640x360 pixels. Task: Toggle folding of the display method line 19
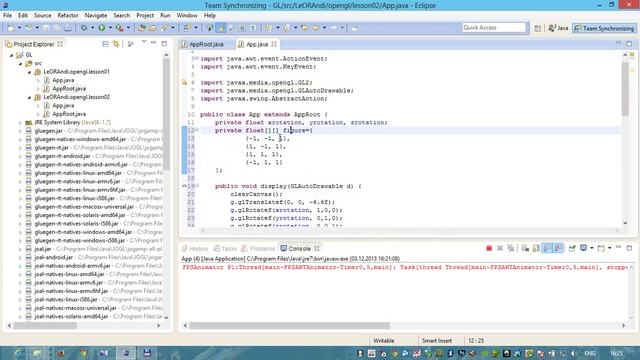tap(197, 186)
